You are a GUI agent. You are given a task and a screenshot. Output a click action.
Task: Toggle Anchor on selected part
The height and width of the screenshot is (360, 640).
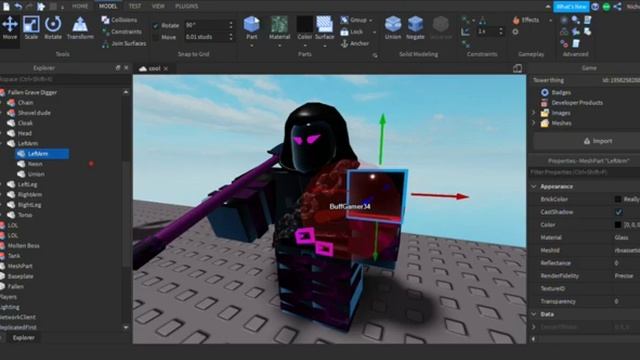coord(355,43)
